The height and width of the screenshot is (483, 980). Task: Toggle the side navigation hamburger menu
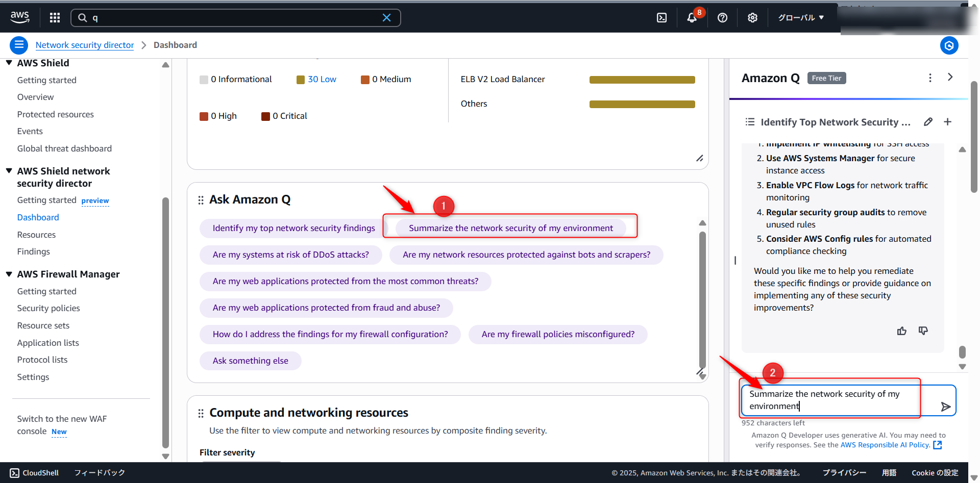pos(19,45)
